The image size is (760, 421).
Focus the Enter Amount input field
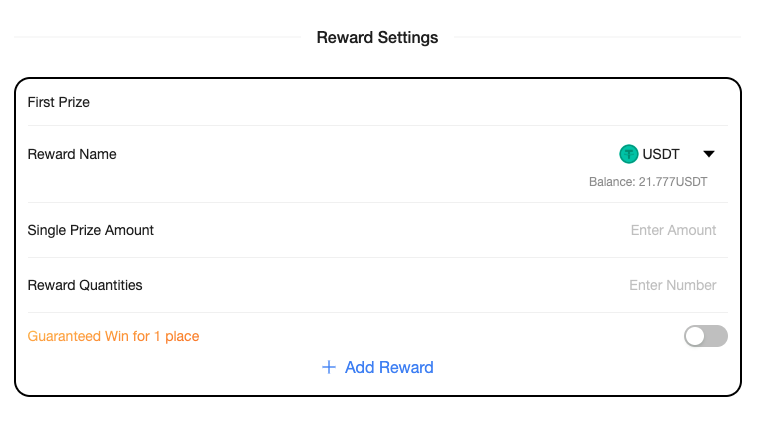click(x=673, y=230)
